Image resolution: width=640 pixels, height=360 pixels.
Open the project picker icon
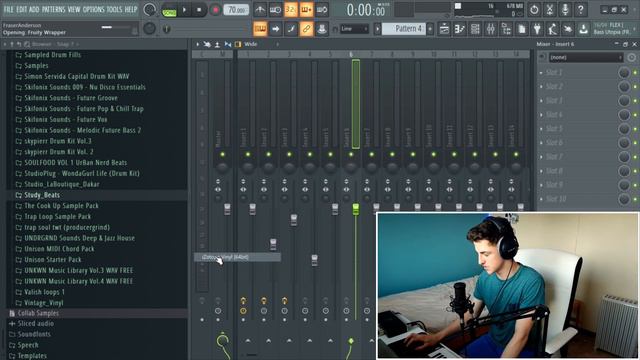(x=522, y=29)
